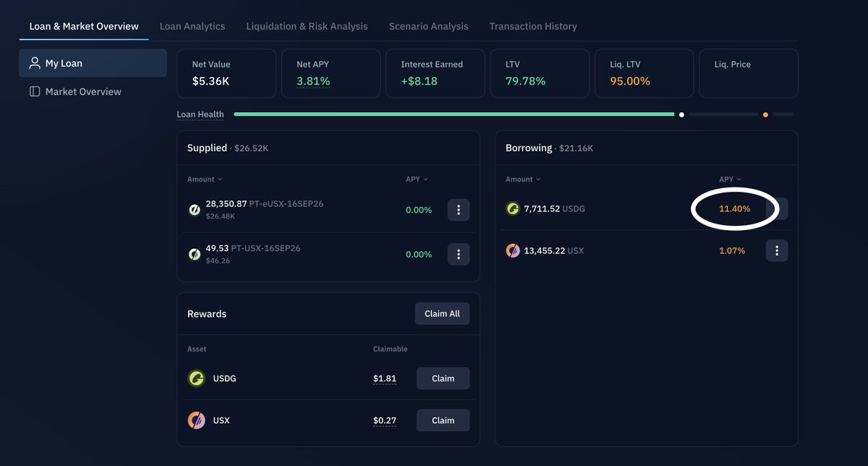868x466 pixels.
Task: Click the Liq. Price card
Action: [x=749, y=73]
